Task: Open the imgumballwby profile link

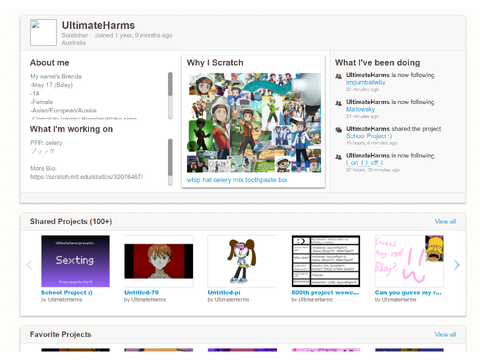Action: click(x=365, y=82)
